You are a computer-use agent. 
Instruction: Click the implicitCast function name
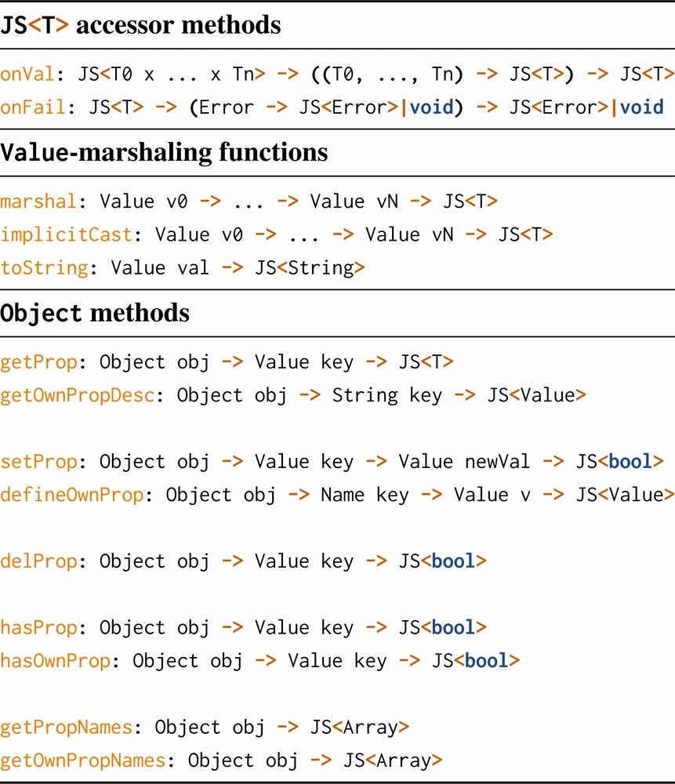[66, 234]
